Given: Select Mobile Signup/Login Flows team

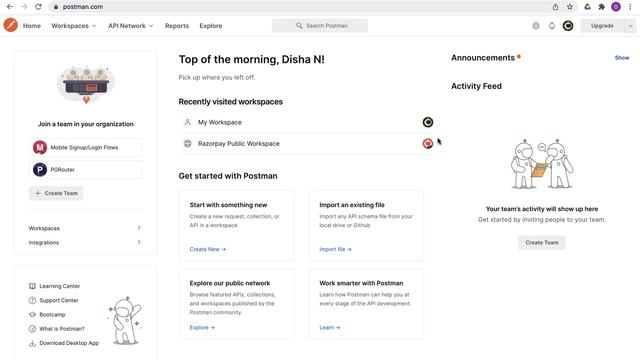Looking at the screenshot, I should click(86, 147).
